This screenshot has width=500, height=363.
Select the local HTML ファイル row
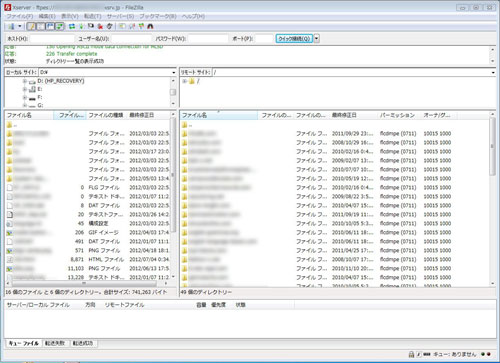coord(87,259)
